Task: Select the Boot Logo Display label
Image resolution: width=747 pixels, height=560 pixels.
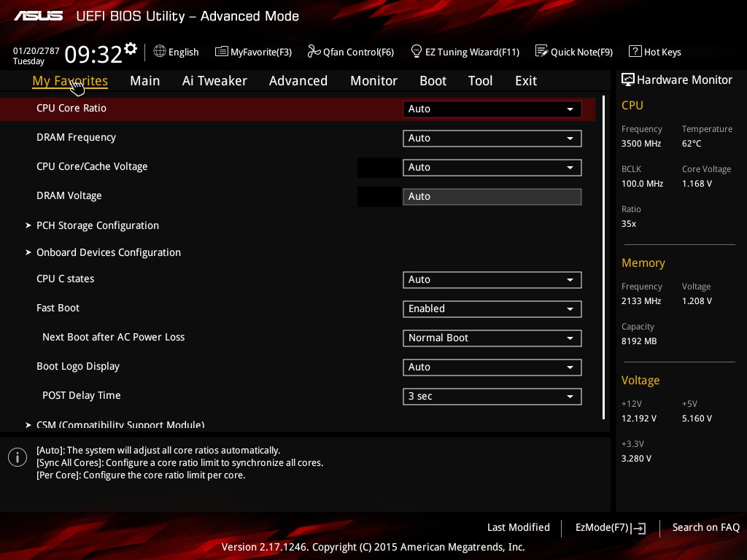Action: click(x=78, y=367)
